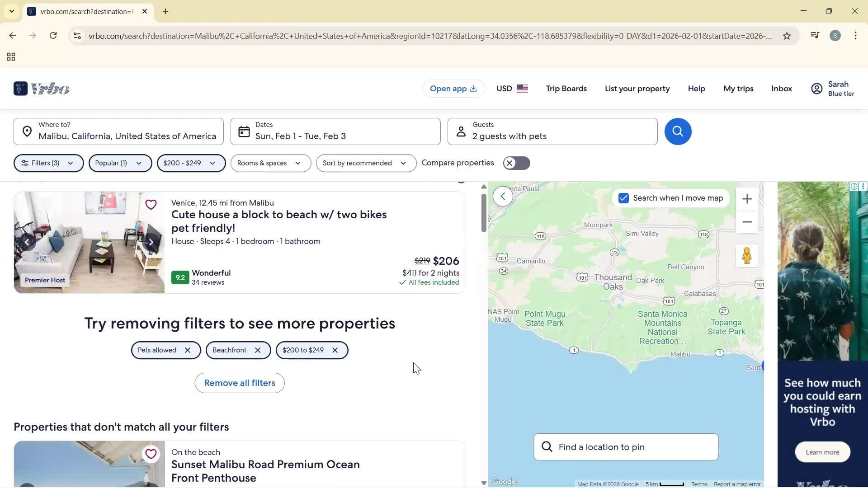Enable Search when I move map

(623, 198)
